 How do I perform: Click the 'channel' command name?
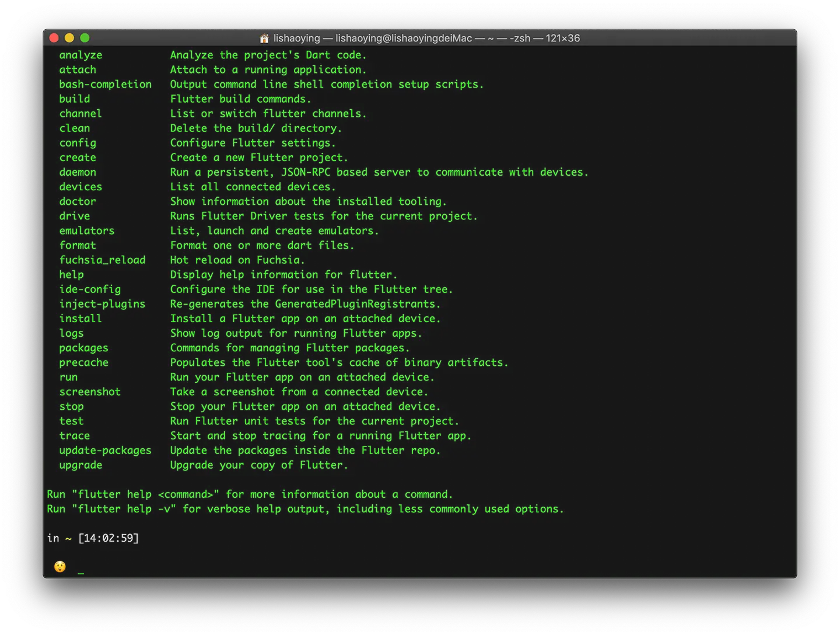80,113
